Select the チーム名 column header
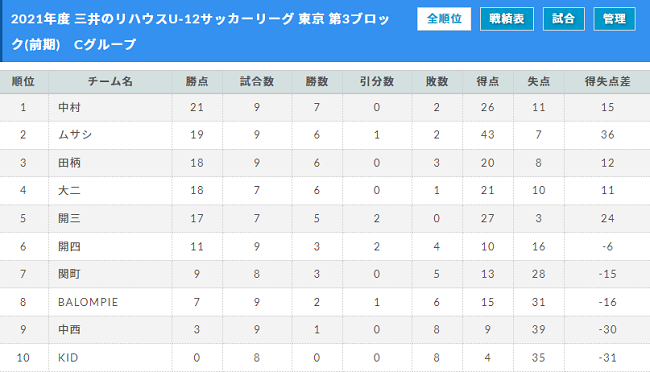This screenshot has height=372, width=650. (110, 82)
